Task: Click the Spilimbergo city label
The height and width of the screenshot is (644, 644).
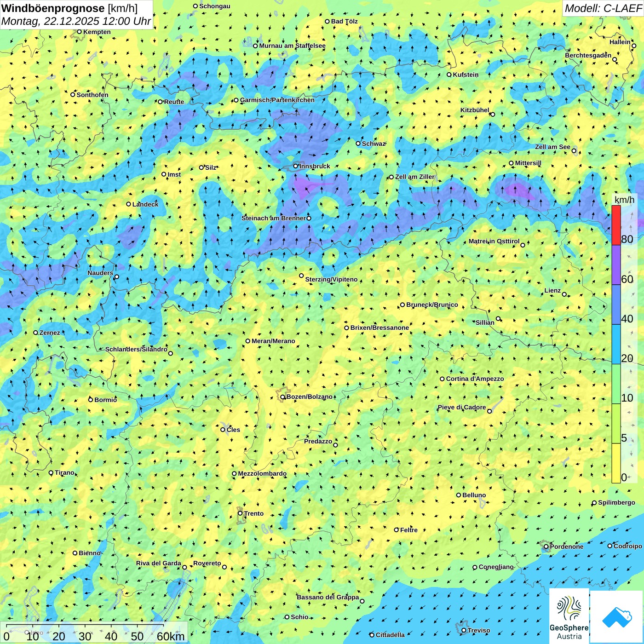Action: 616,502
